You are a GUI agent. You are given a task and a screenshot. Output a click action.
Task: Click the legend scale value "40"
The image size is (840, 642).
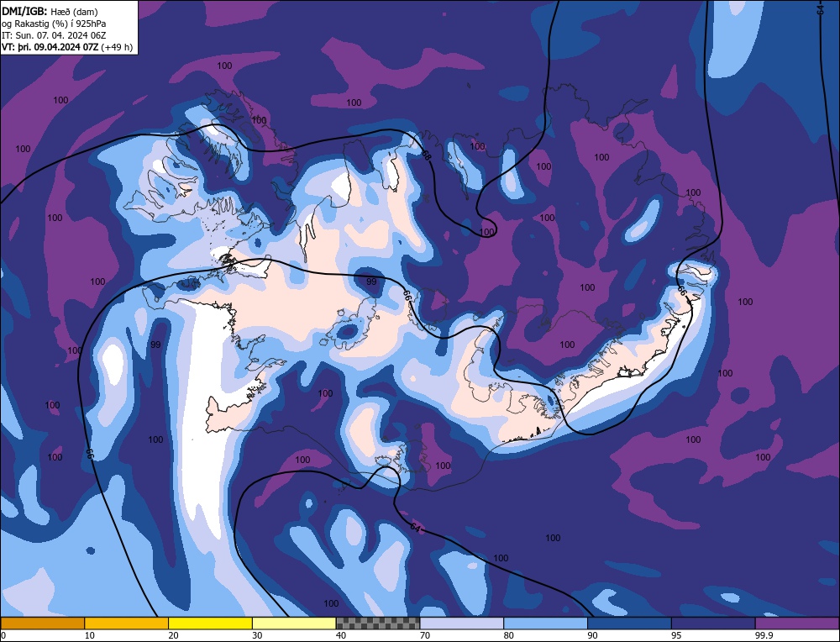[x=341, y=635]
